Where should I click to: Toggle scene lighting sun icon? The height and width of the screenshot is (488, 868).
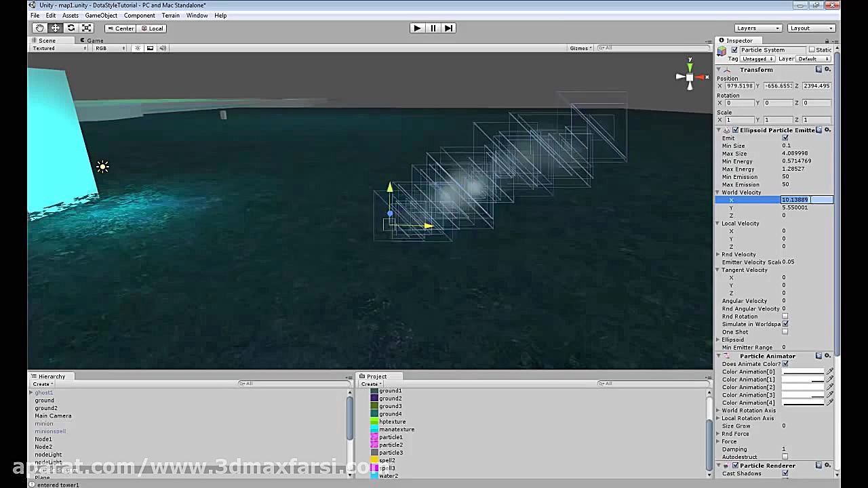138,48
